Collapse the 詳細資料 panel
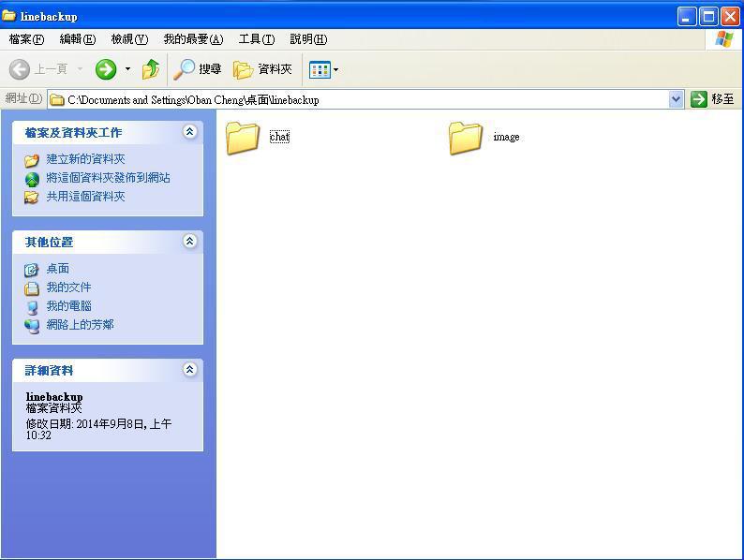 190,369
